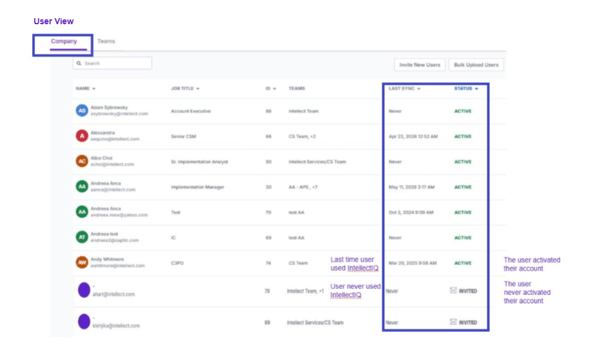
Task: Switch to the Company tab
Action: [64, 41]
